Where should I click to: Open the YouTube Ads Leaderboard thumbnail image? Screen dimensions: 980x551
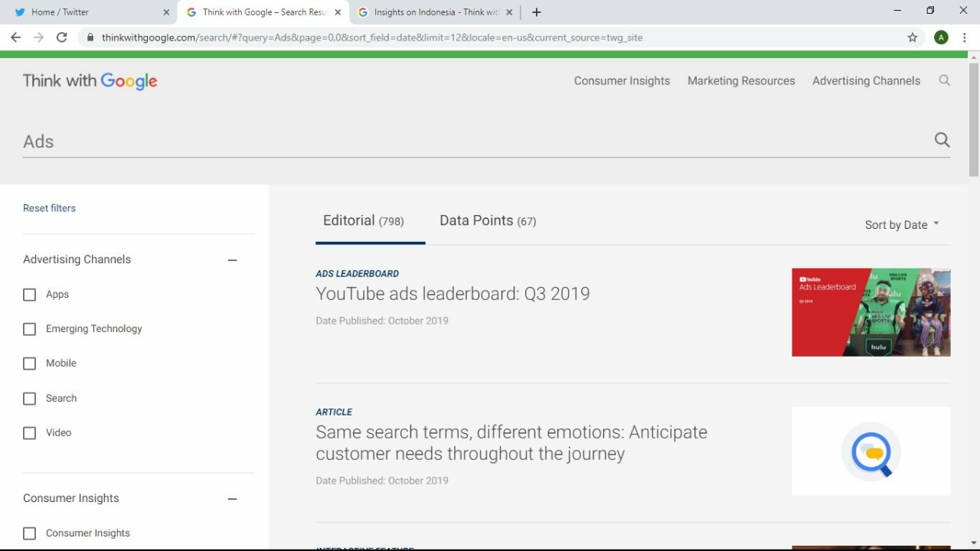[871, 312]
